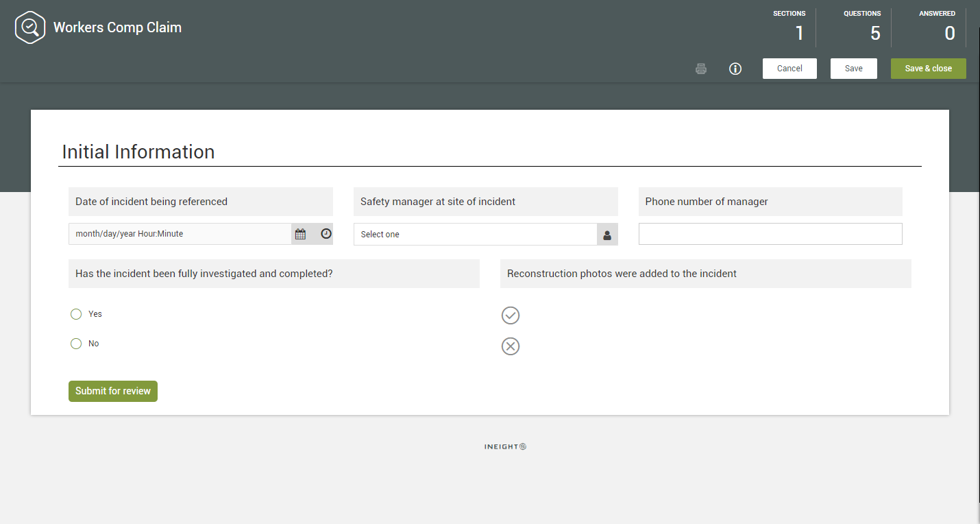Viewport: 980px width, 524px height.
Task: Click the date of incident input field
Action: click(180, 234)
